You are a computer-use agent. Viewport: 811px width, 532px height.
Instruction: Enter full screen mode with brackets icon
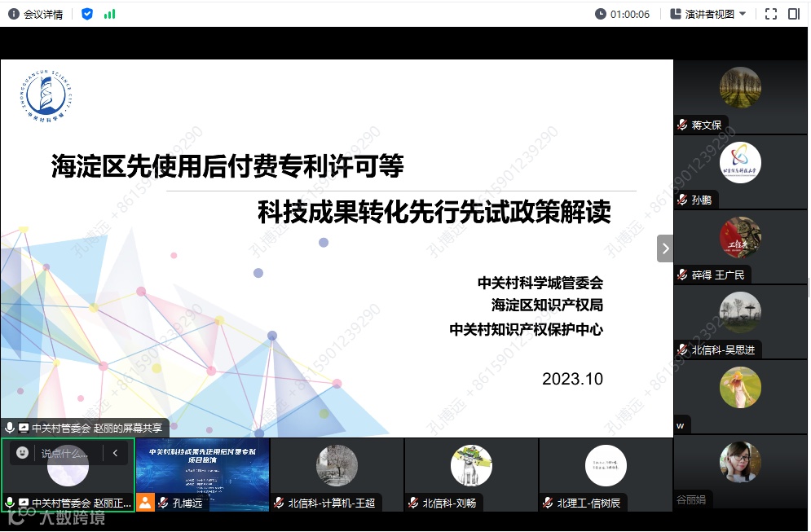(771, 14)
